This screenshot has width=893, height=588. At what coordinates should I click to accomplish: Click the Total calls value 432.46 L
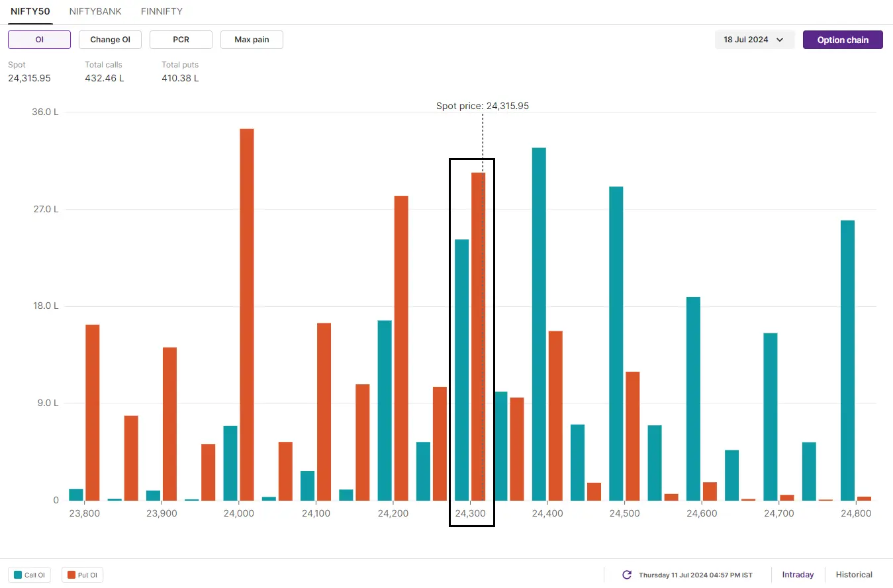[105, 78]
